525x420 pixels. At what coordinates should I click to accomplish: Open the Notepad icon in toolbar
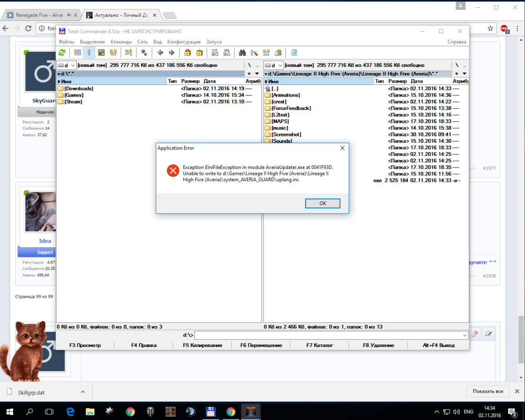294,52
